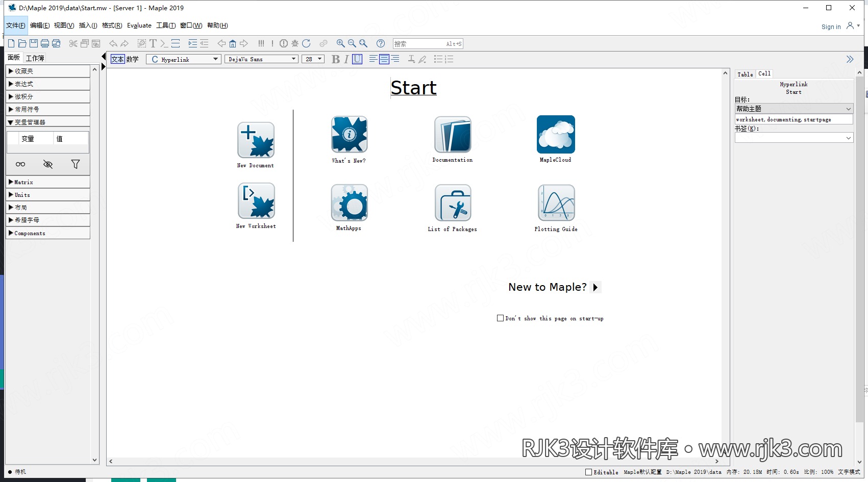Image resolution: width=868 pixels, height=482 pixels.
Task: Open the 帮助主题 target type dropdown
Action: (794, 109)
